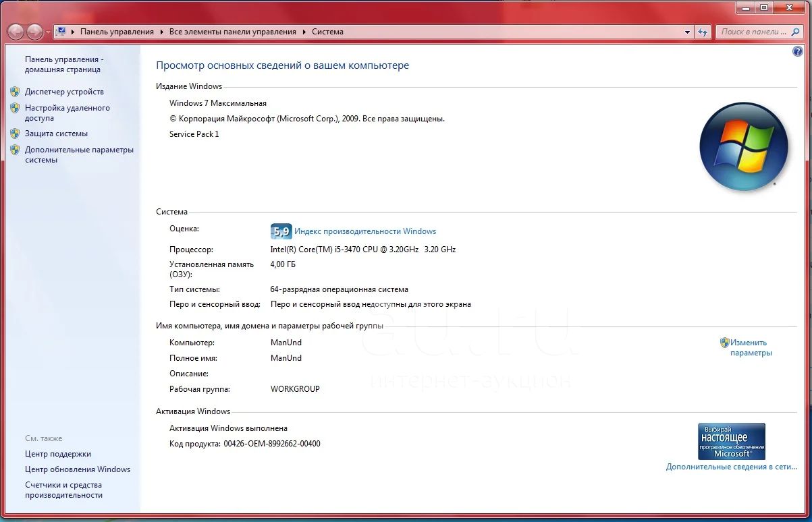Click the Windows logo image
Image resolution: width=812 pixels, height=522 pixels.
pos(744,146)
